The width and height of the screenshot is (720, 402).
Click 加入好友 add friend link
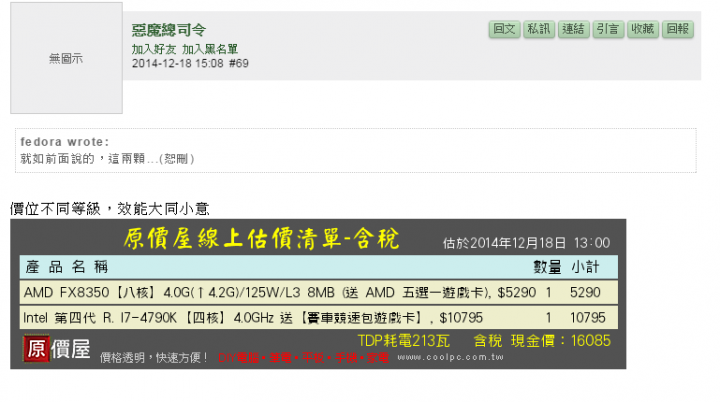click(x=154, y=49)
